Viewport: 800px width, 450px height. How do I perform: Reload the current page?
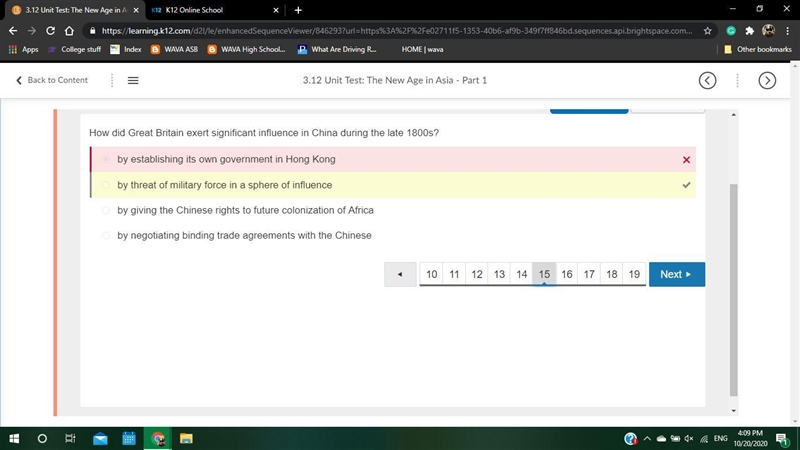click(x=51, y=31)
